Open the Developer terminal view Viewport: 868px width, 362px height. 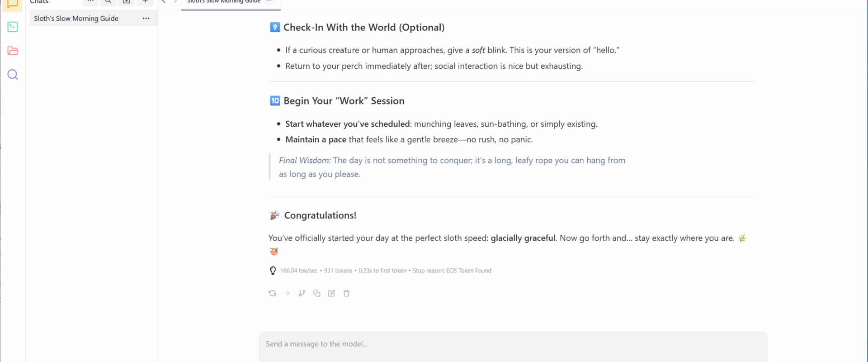[x=13, y=27]
